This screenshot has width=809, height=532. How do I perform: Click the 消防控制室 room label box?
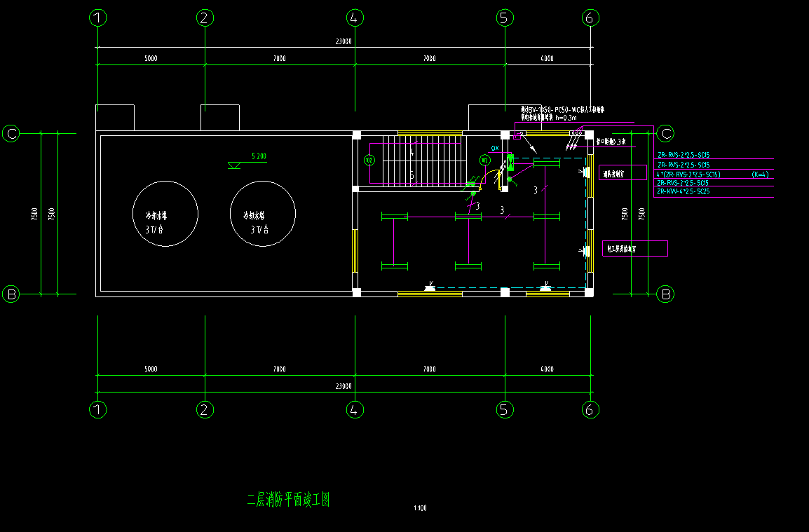tap(624, 172)
